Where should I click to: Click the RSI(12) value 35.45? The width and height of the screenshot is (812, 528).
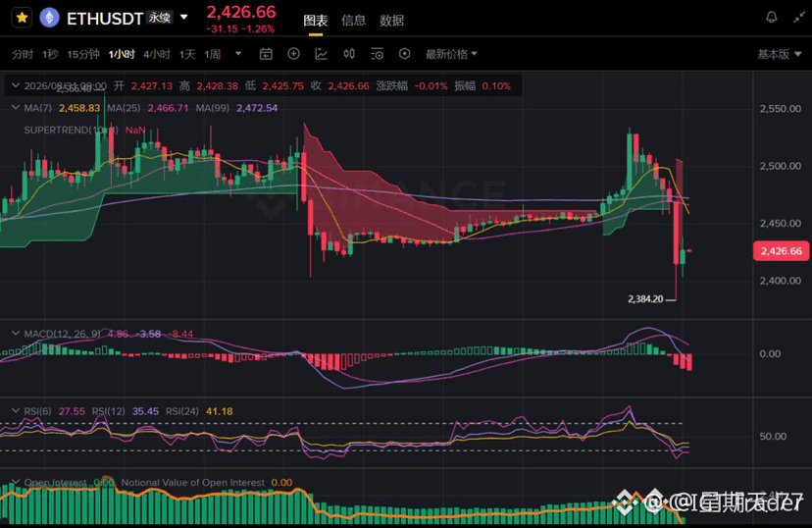pyautogui.click(x=145, y=411)
